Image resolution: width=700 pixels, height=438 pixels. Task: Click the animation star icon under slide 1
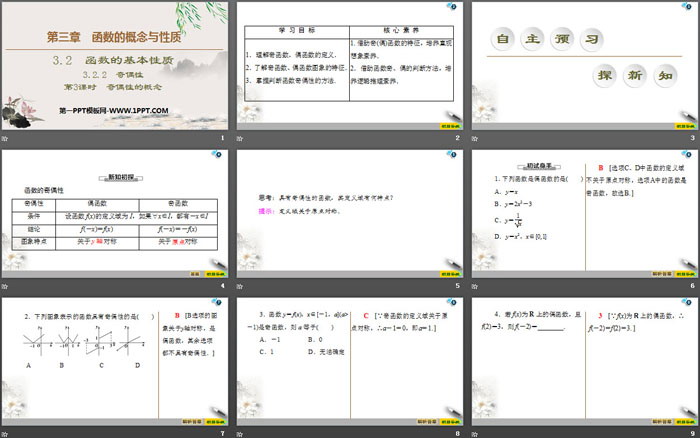tap(5, 138)
